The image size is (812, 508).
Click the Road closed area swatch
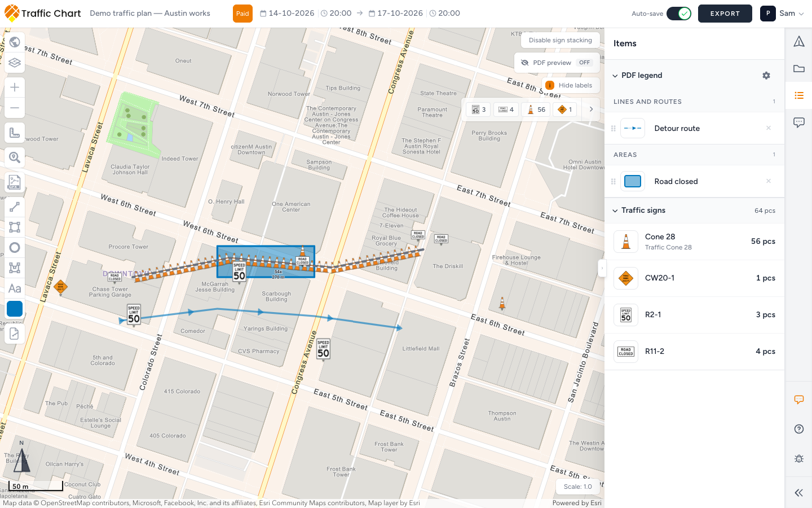633,181
